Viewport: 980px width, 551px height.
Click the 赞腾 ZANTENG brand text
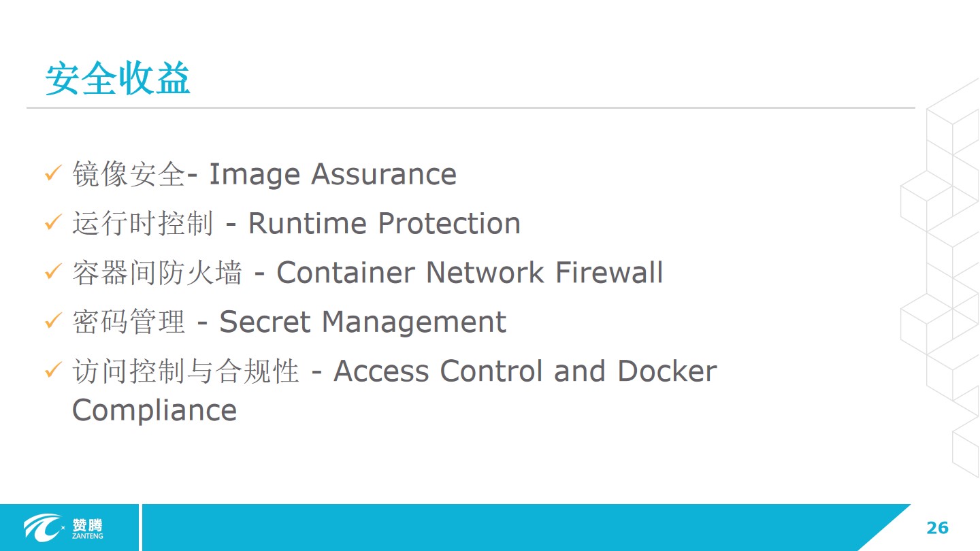tap(87, 529)
